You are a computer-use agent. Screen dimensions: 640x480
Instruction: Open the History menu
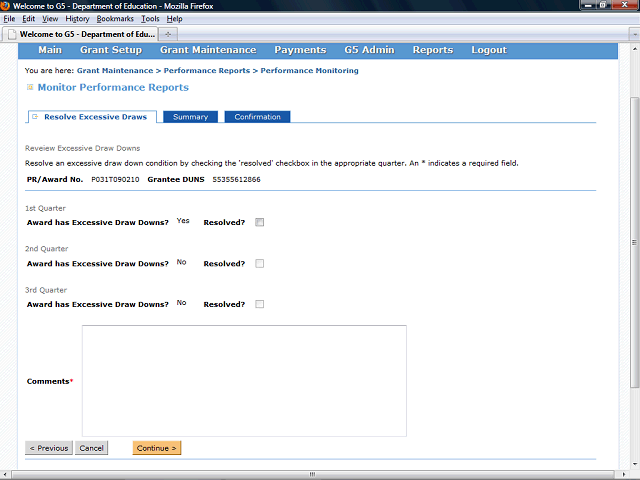(77, 19)
